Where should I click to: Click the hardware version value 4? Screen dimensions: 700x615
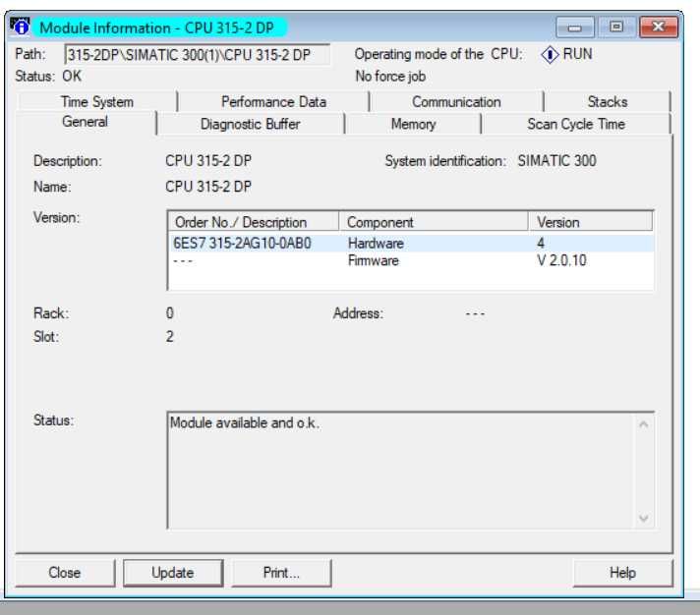click(541, 243)
